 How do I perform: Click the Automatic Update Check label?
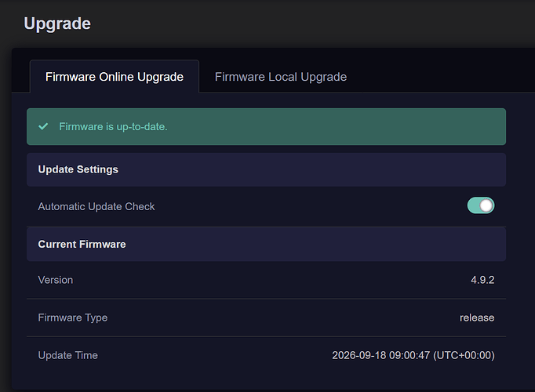[x=96, y=206]
